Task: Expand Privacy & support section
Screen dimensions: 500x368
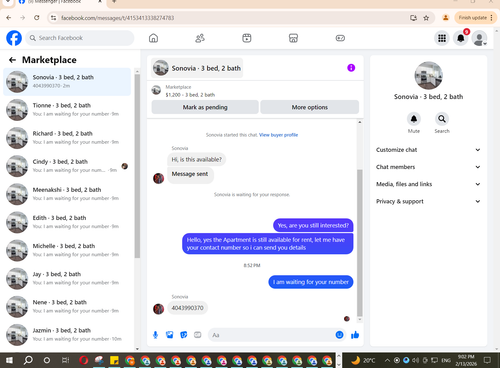Action: tap(428, 201)
